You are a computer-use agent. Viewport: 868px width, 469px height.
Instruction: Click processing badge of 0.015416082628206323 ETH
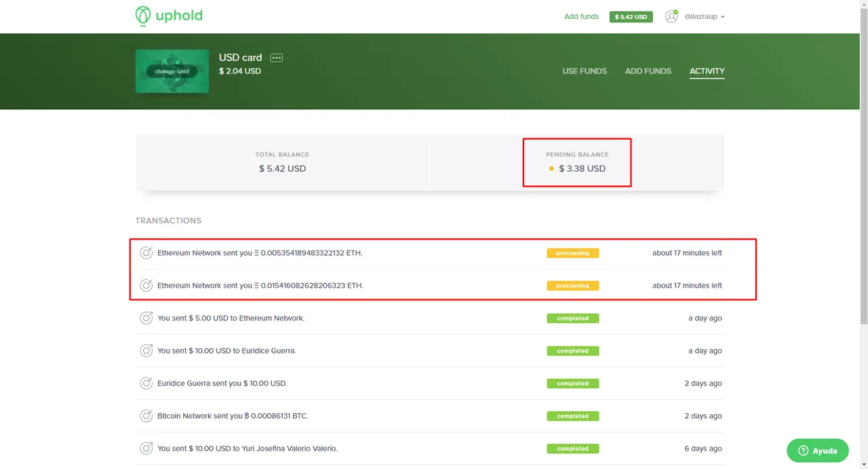pyautogui.click(x=573, y=286)
